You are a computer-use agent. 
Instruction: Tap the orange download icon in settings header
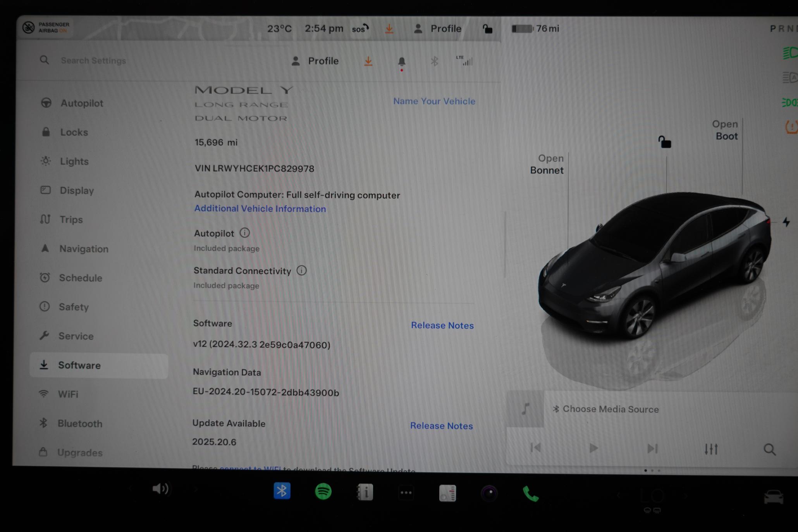(x=368, y=61)
